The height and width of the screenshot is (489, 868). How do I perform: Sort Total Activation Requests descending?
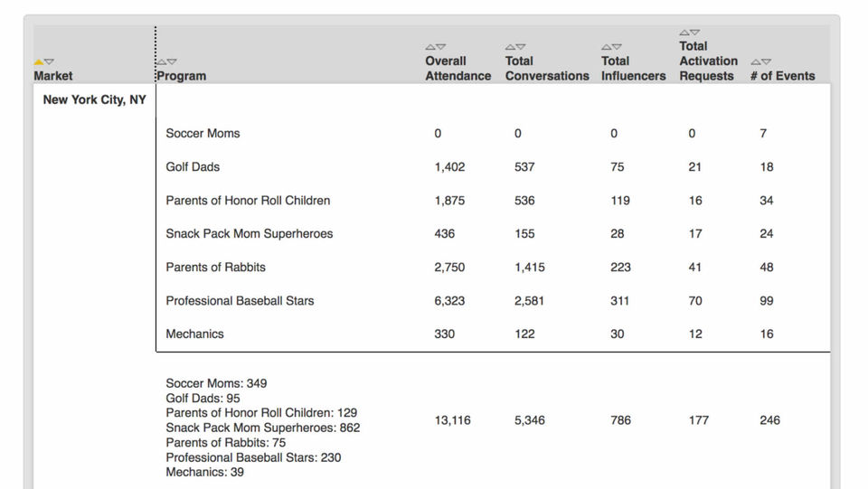(694, 33)
